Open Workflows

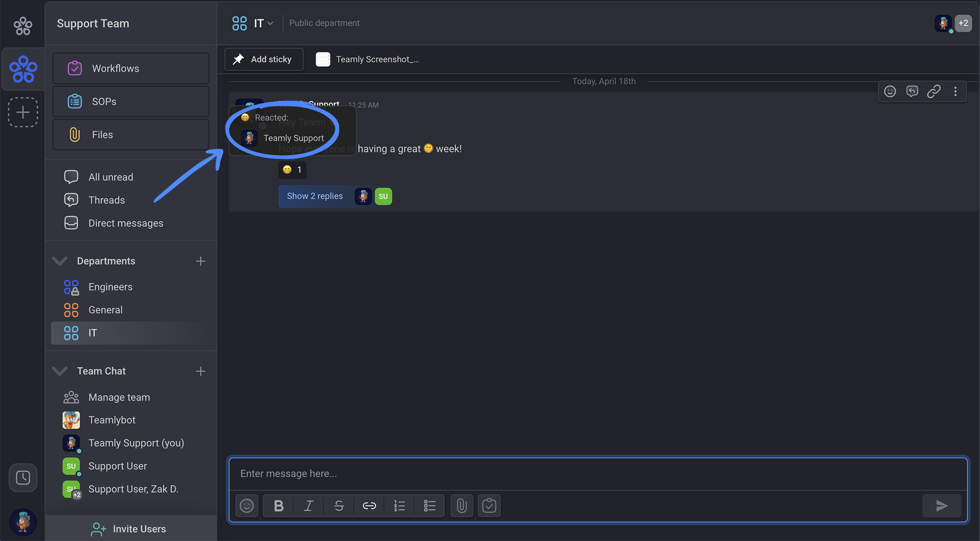click(131, 68)
